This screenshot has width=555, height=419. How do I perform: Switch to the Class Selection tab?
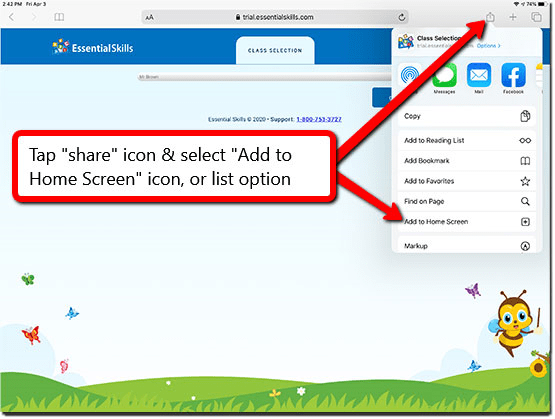pyautogui.click(x=275, y=51)
